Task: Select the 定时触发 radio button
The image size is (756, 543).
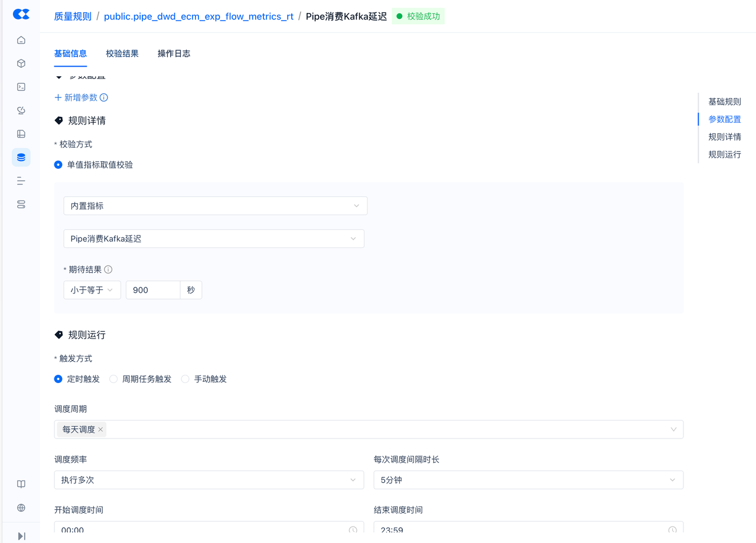Action: click(x=58, y=379)
